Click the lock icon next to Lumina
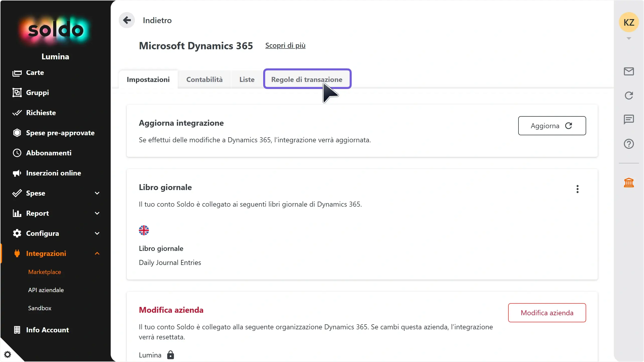 point(171,355)
